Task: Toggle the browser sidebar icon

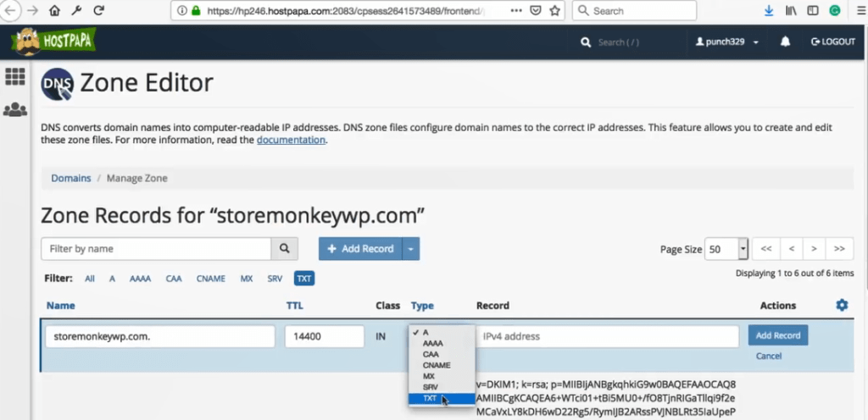Action: [x=813, y=10]
